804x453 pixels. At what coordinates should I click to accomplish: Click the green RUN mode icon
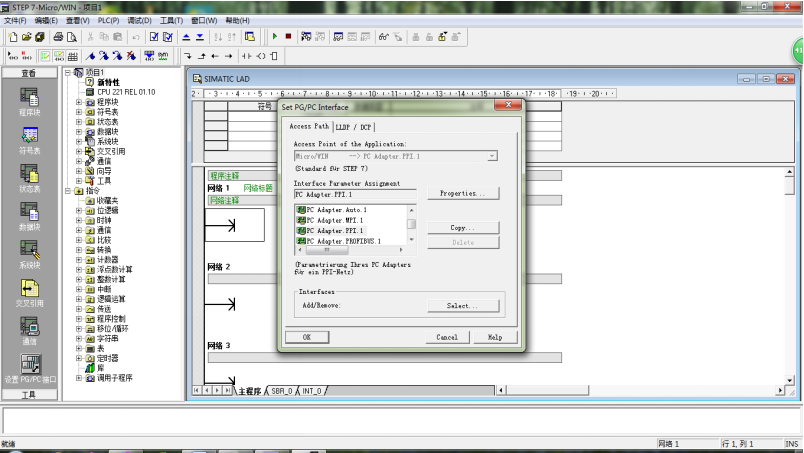click(x=275, y=36)
